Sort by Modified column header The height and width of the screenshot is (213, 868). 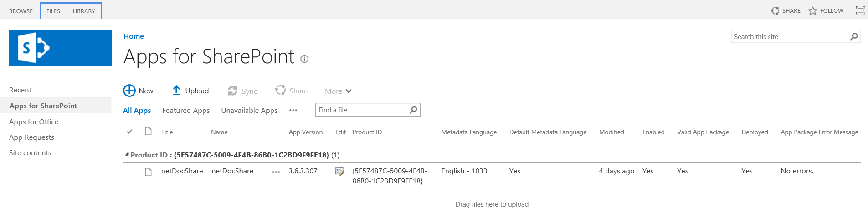click(x=611, y=132)
